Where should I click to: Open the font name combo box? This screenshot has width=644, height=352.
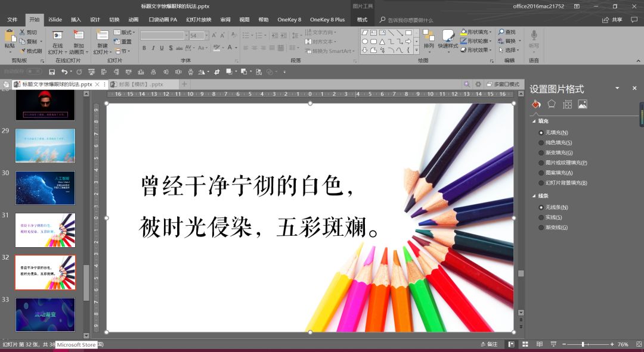(x=164, y=36)
